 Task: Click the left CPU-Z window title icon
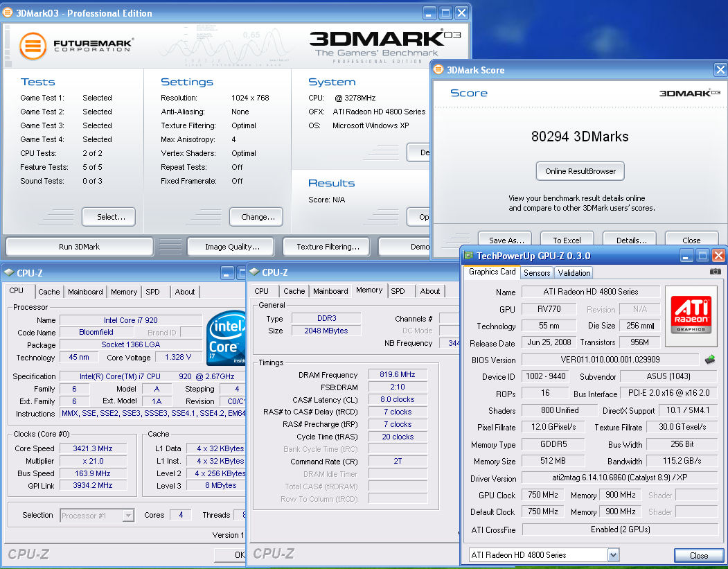tap(9, 272)
